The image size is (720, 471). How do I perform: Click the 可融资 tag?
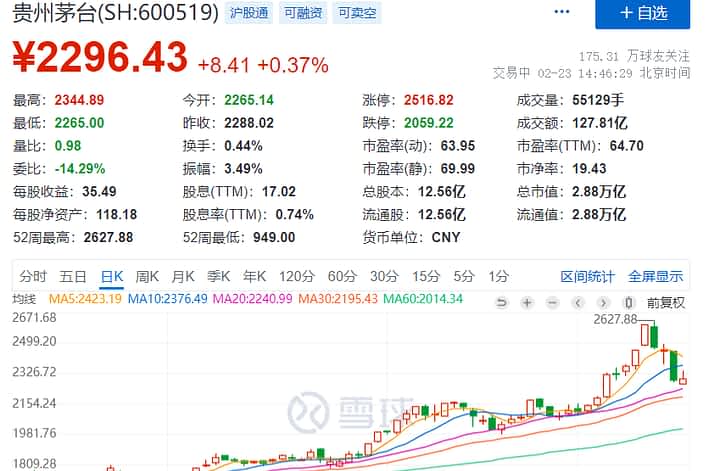coord(303,13)
